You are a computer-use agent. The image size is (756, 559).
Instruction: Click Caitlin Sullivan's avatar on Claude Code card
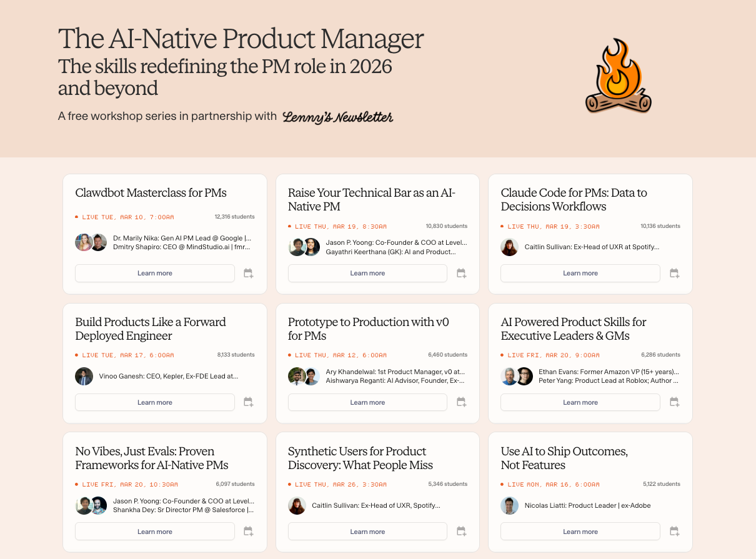(x=509, y=247)
